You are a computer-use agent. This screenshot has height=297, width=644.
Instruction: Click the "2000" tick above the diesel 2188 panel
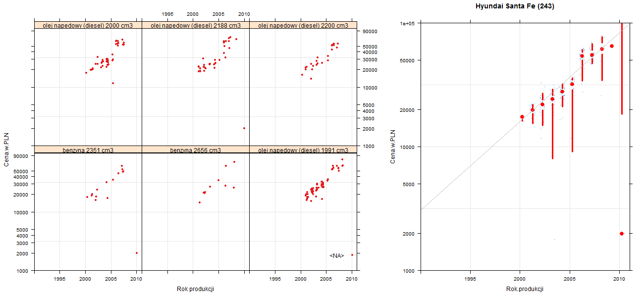(193, 14)
